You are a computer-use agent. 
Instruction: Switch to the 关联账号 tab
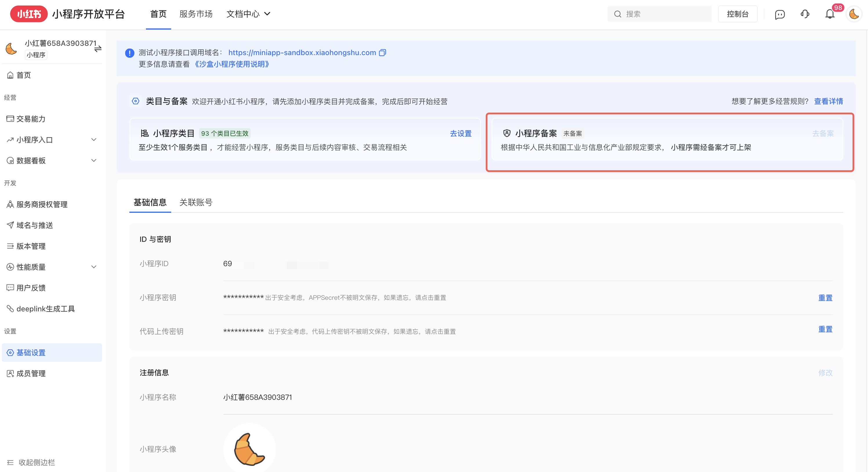click(x=196, y=202)
